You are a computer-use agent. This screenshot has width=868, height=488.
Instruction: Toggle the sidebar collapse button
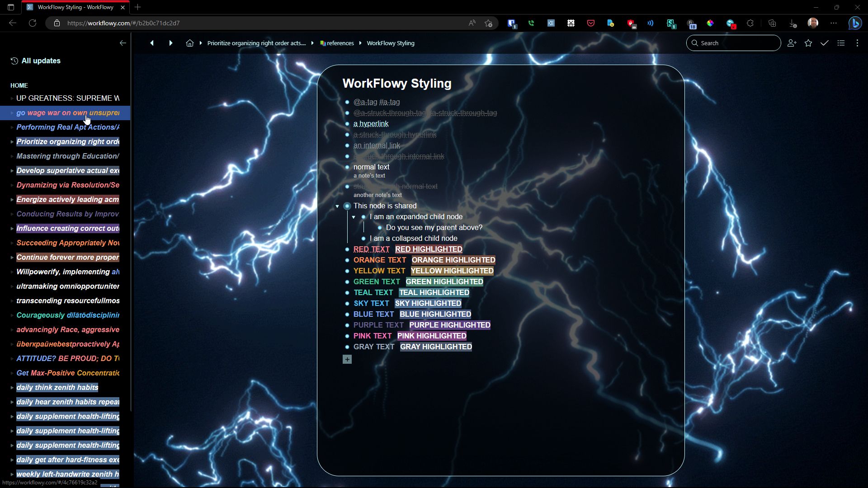tap(123, 42)
